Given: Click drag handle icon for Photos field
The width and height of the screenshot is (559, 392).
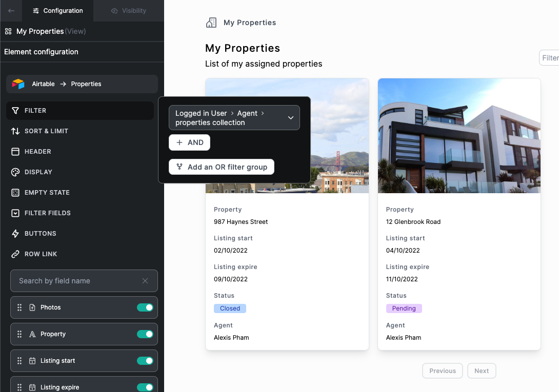Looking at the screenshot, I should 19,307.
